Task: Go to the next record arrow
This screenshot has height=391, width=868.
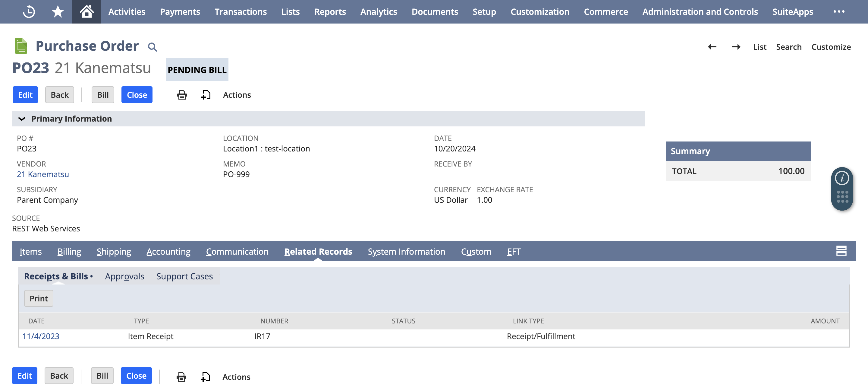Action: pos(736,47)
